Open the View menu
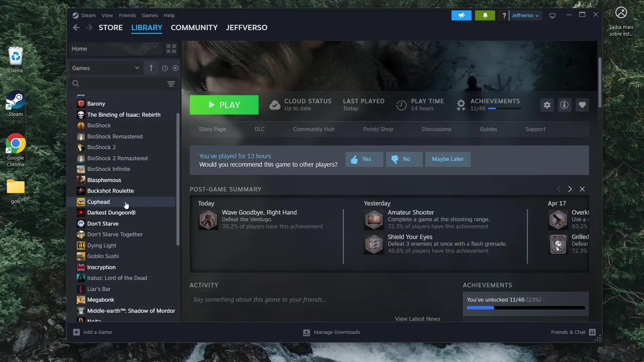Image resolution: width=644 pixels, height=362 pixels. point(107,16)
